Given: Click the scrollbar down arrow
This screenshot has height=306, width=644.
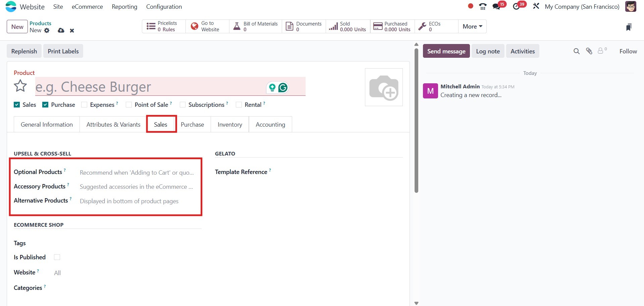Looking at the screenshot, I should 416,303.
